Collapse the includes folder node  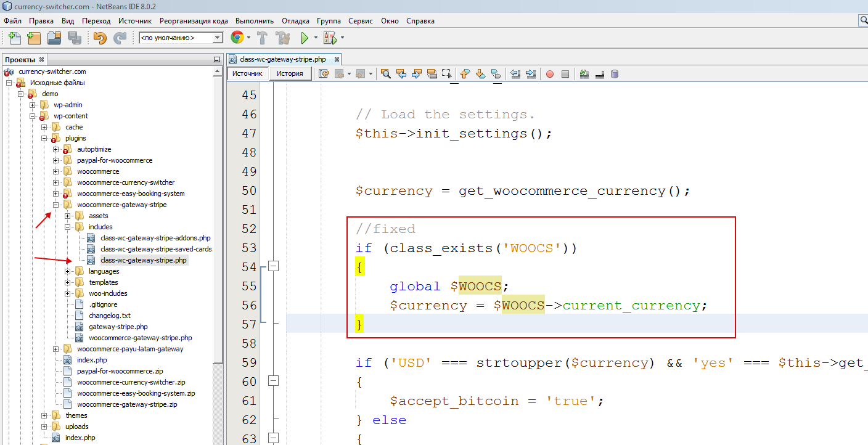tap(68, 227)
